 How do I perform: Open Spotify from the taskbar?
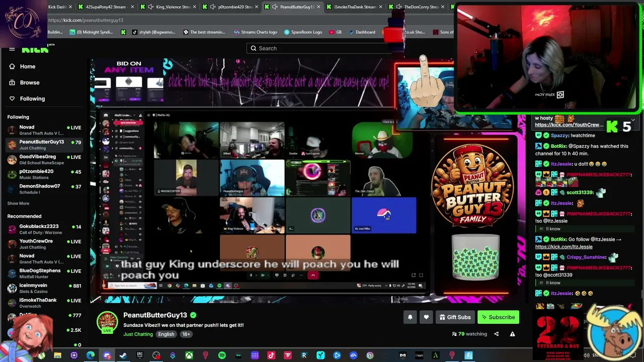[x=222, y=355]
